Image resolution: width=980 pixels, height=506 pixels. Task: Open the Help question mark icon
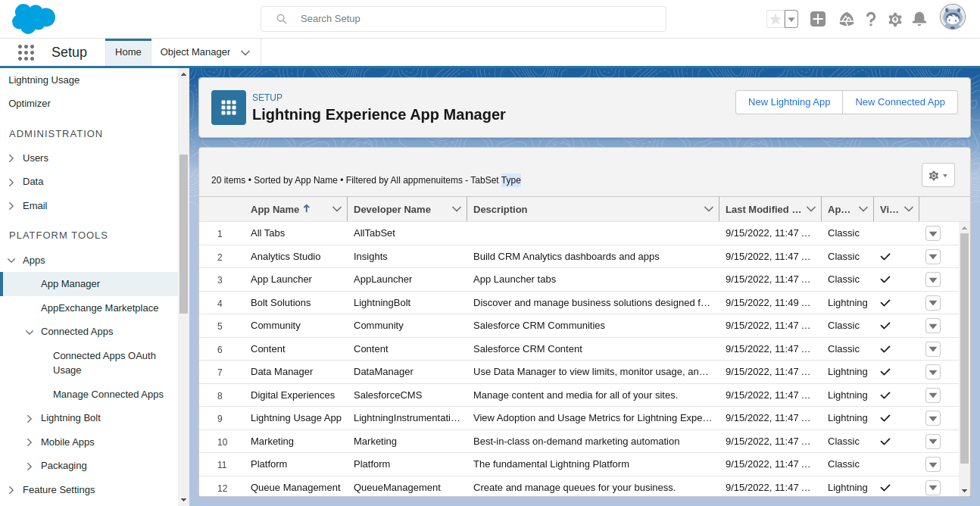point(871,19)
